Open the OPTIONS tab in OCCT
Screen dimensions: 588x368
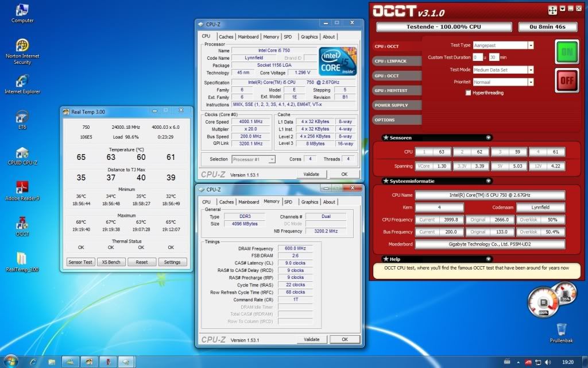pos(396,120)
